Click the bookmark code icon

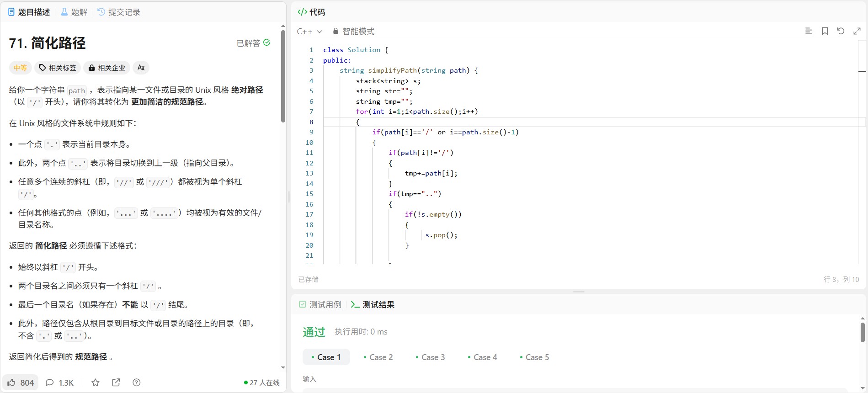(x=825, y=31)
